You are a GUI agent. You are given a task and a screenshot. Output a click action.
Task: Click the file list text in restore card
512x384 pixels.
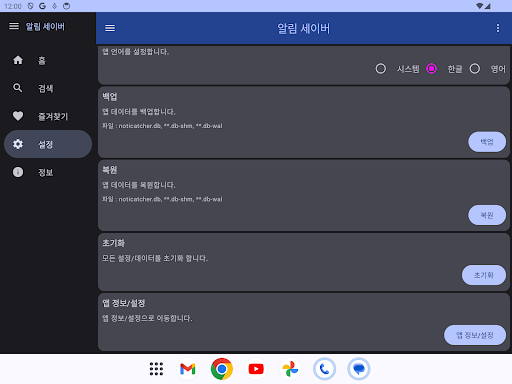coord(162,199)
